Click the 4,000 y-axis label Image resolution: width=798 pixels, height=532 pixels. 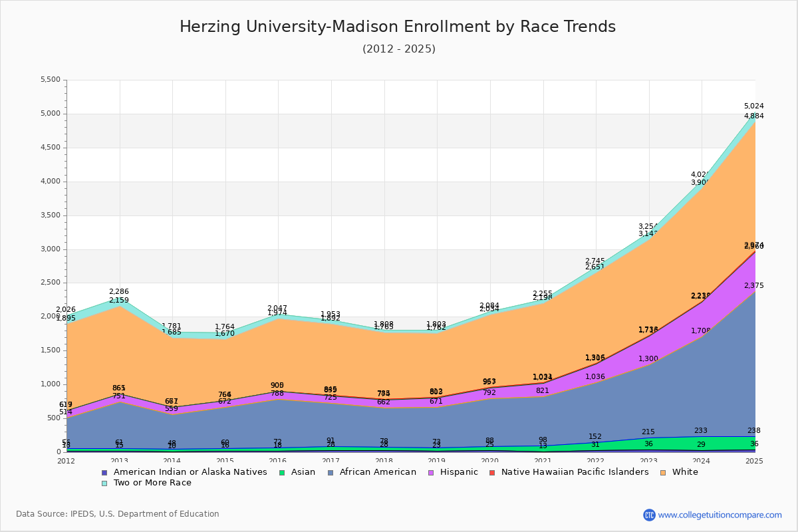(51, 182)
